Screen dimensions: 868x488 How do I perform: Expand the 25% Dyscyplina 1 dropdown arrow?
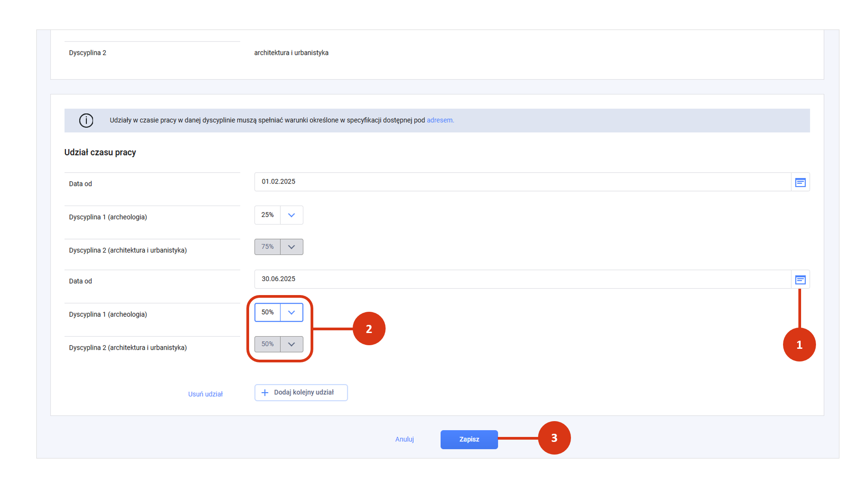point(292,215)
